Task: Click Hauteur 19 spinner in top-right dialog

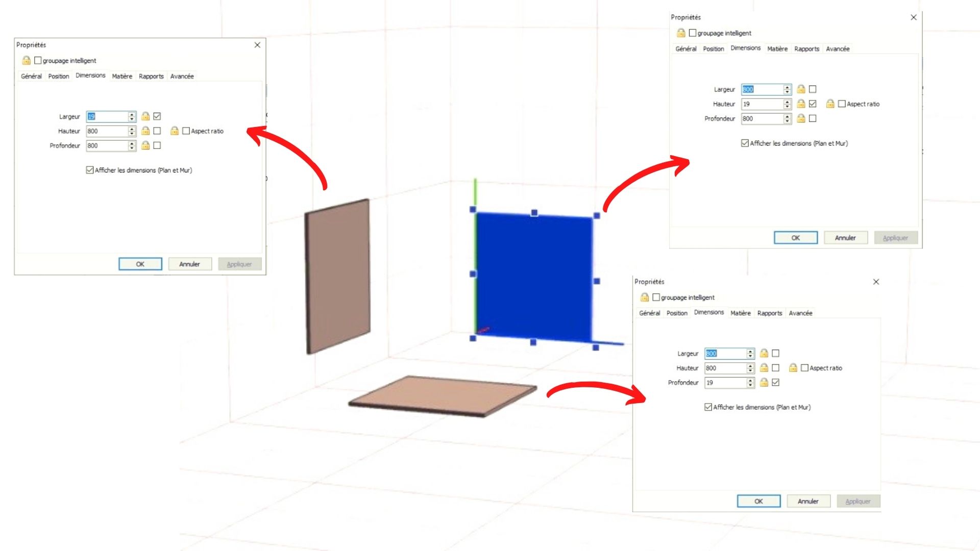Action: 787,104
